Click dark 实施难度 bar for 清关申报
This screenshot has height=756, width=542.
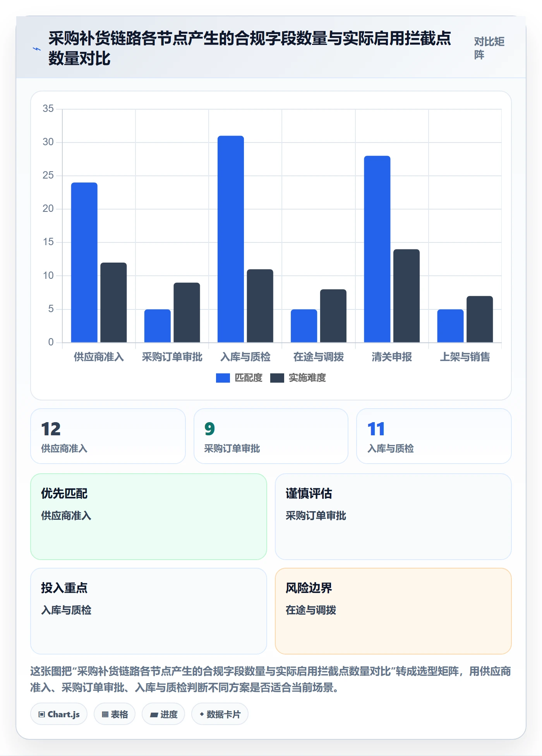point(406,296)
